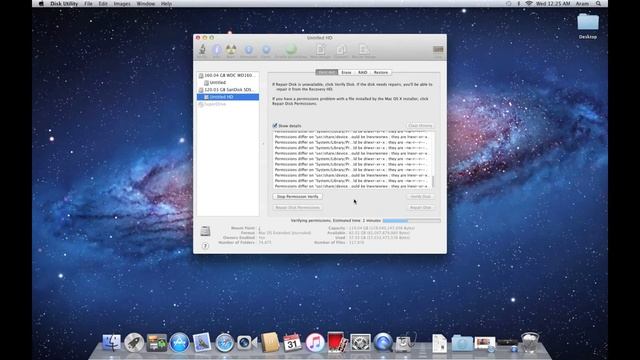Open Finder from the Dock
640x360 pixels.
coord(111,342)
